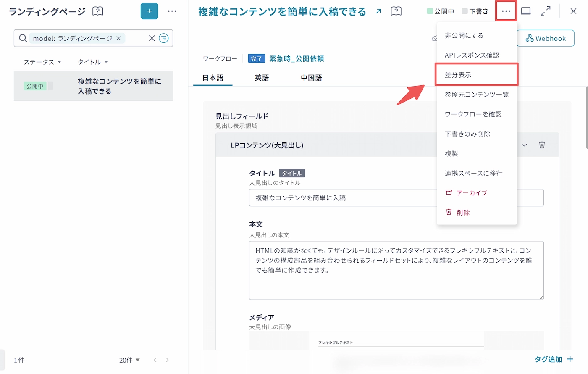Toggle the 公開中 status indicator
Viewport: 588px width, 374px height.
click(x=440, y=11)
